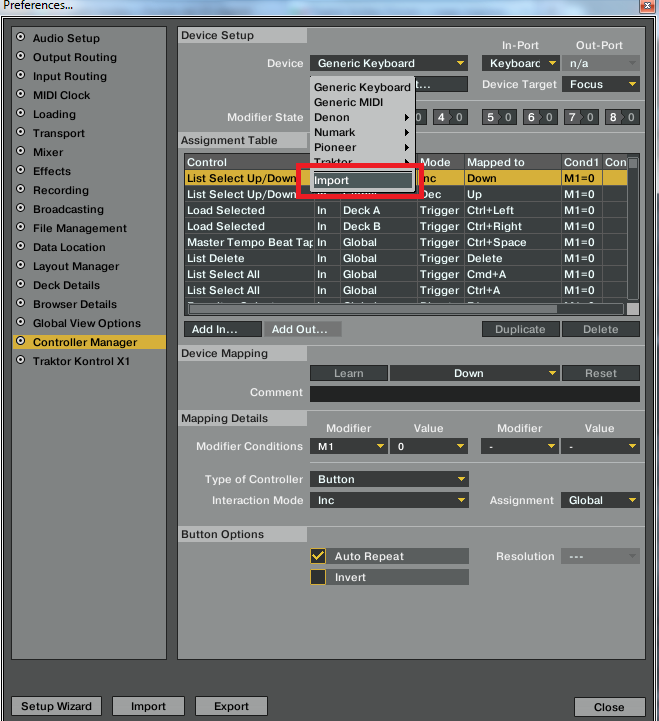Click the Learn button
This screenshot has height=721, width=659.
(x=349, y=373)
